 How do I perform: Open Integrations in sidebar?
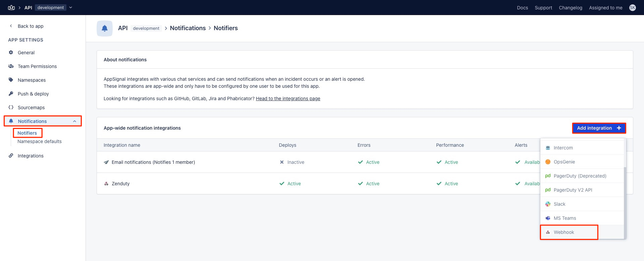[x=31, y=156]
